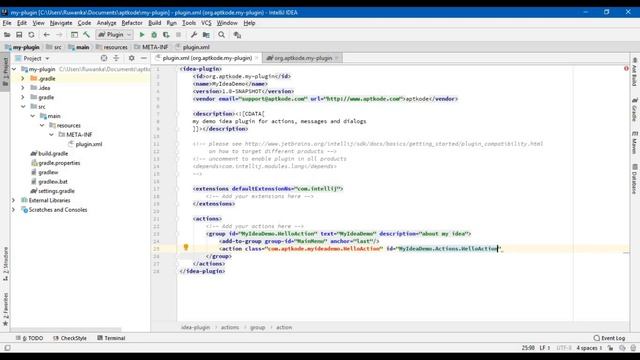Open settings with the wrench icon
The image size is (640, 360).
pyautogui.click(x=194, y=35)
